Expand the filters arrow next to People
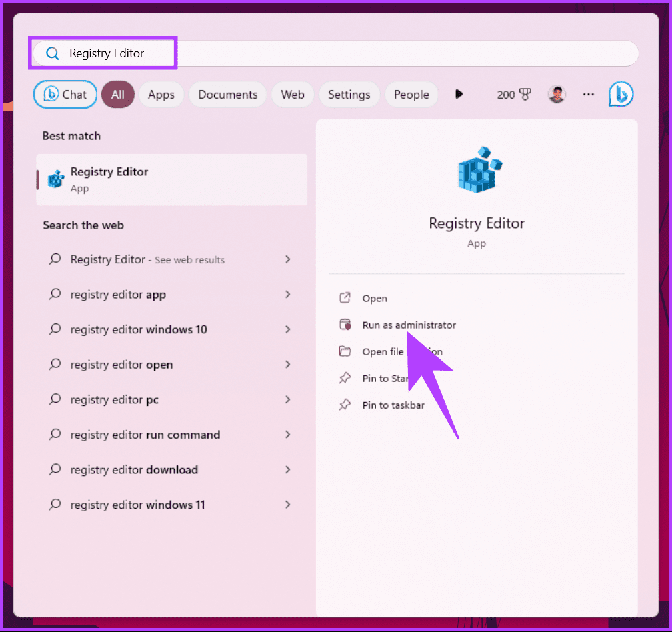The height and width of the screenshot is (632, 672). 458,94
